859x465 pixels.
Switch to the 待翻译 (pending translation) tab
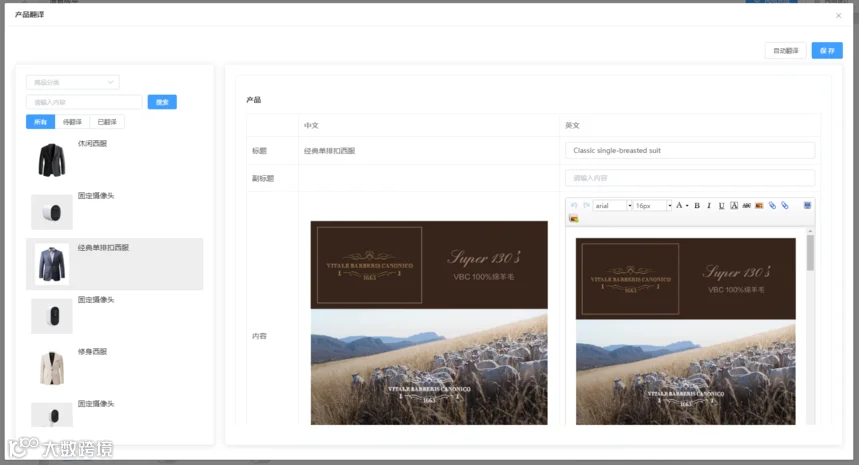pos(72,122)
